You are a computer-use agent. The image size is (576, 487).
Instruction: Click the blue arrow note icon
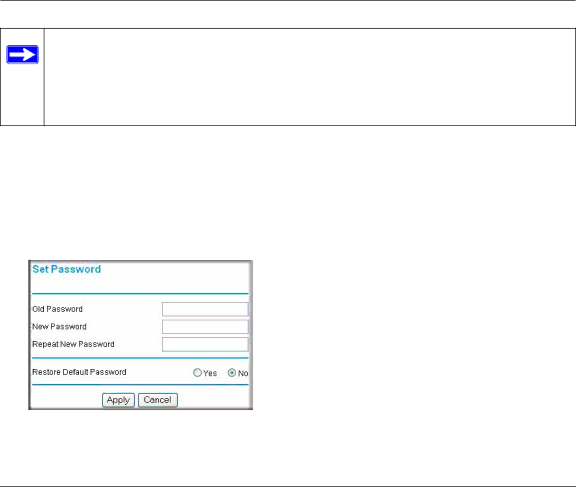point(22,54)
